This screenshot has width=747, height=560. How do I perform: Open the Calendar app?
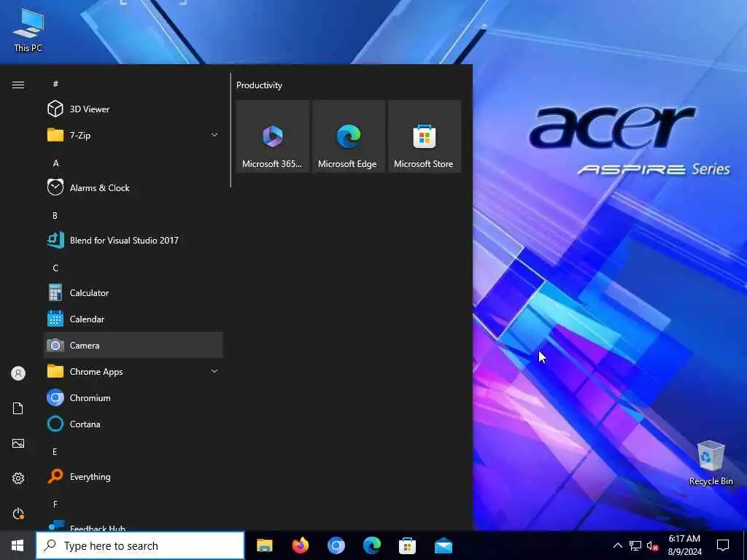(133, 319)
